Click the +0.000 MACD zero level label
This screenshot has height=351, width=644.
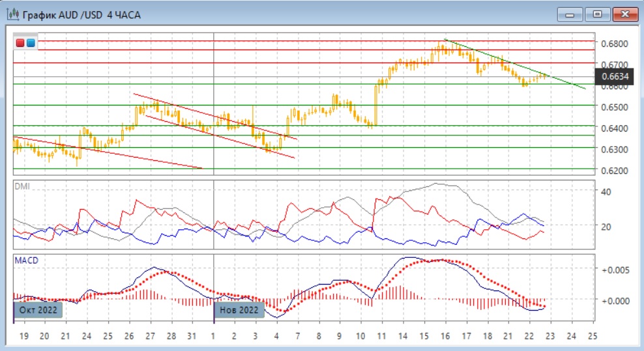[x=616, y=300]
